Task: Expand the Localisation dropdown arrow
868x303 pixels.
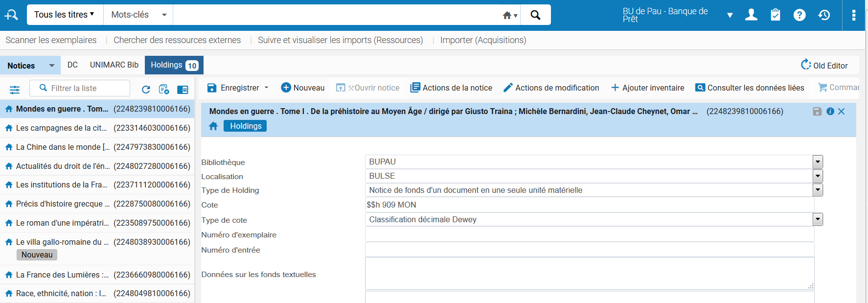Action: tap(818, 176)
